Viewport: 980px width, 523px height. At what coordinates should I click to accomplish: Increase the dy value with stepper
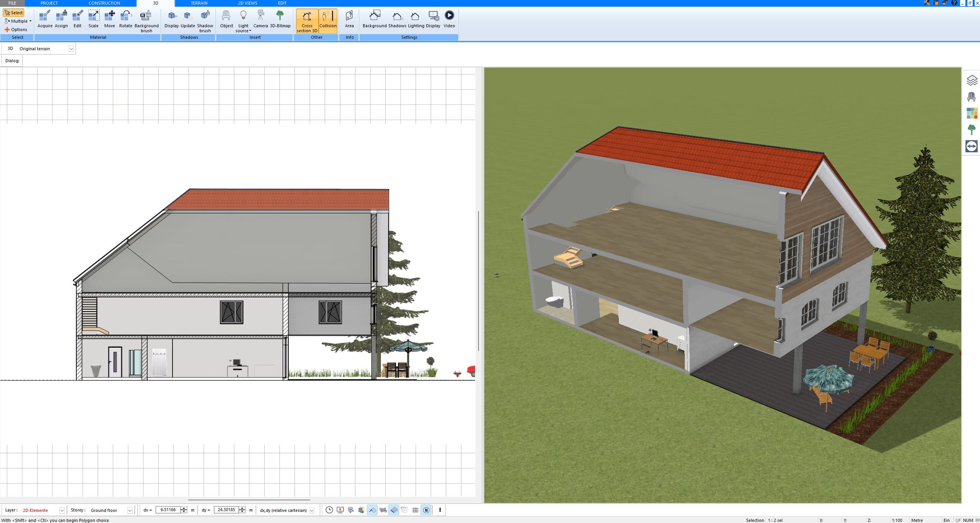[x=242, y=508]
